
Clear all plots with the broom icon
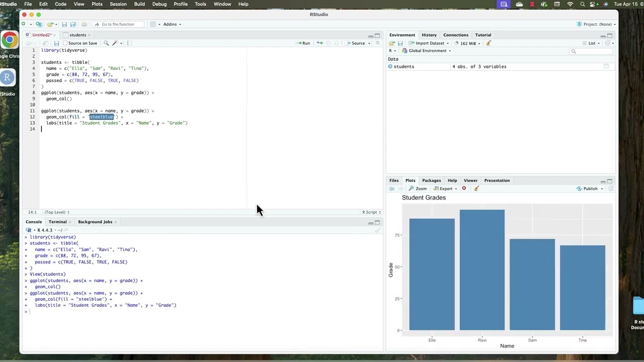pos(476,189)
